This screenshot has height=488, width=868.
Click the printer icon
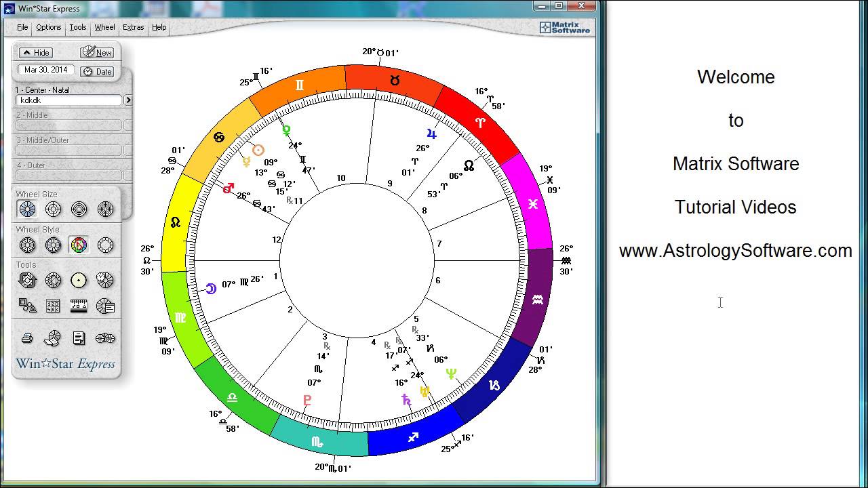click(27, 338)
